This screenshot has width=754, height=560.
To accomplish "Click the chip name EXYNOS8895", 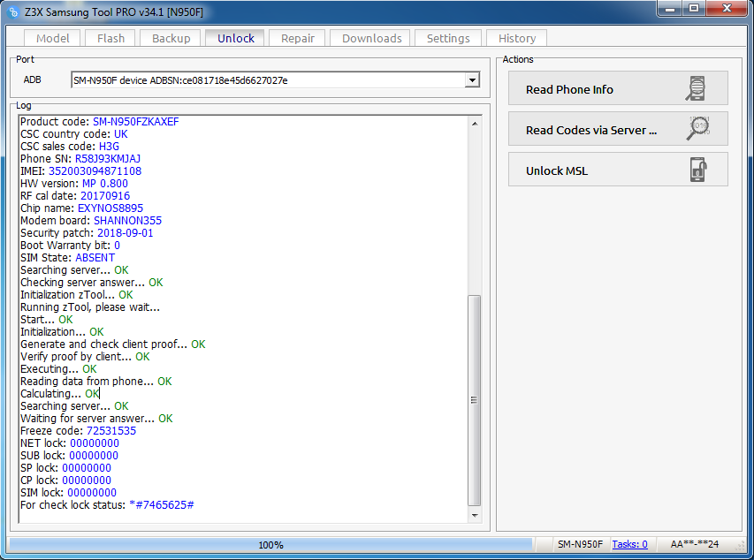I will coord(110,208).
